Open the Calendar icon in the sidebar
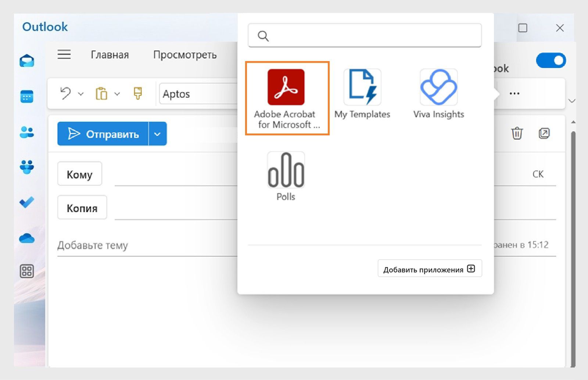Image resolution: width=588 pixels, height=380 pixels. (x=28, y=97)
